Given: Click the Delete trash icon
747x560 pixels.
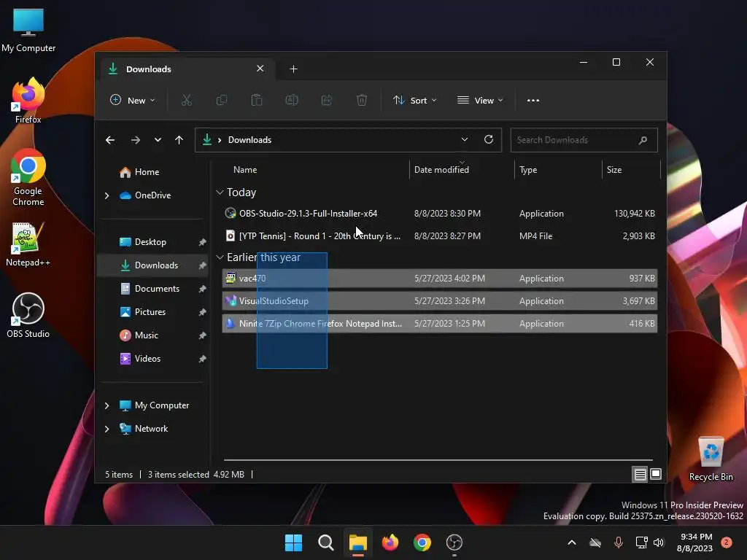Looking at the screenshot, I should (362, 100).
